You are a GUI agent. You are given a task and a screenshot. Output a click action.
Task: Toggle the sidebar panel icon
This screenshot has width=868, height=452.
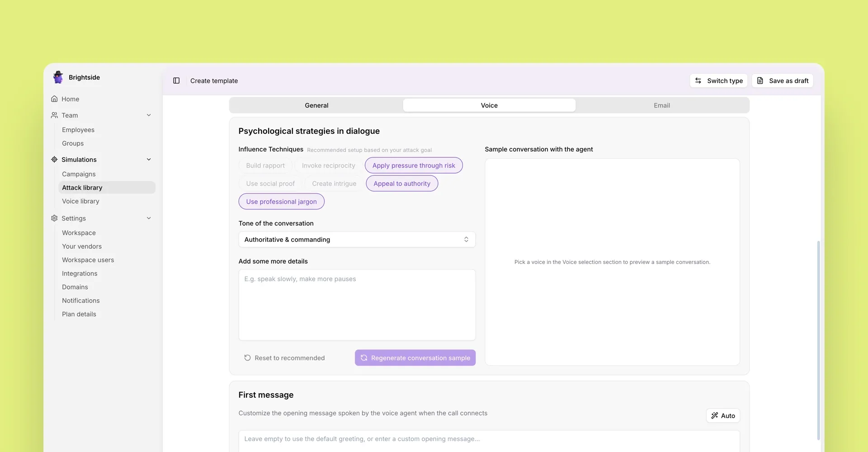coord(176,81)
